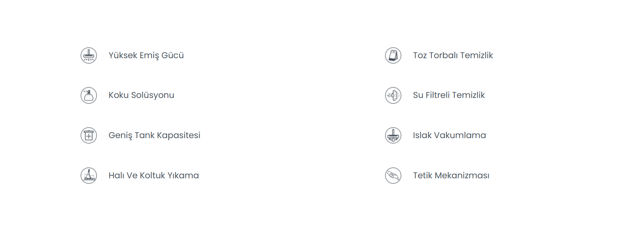The width and height of the screenshot is (644, 226).
Task: Click the suction power vacuum head icon
Action: 89,55
